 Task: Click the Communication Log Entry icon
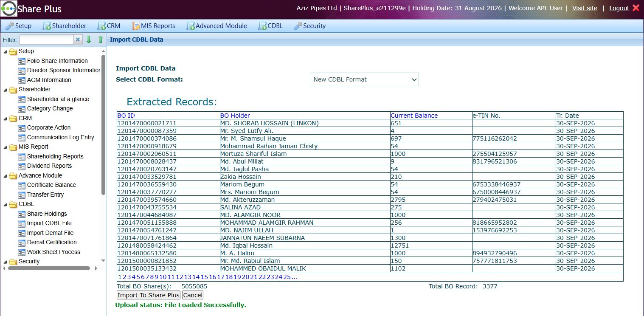22,138
